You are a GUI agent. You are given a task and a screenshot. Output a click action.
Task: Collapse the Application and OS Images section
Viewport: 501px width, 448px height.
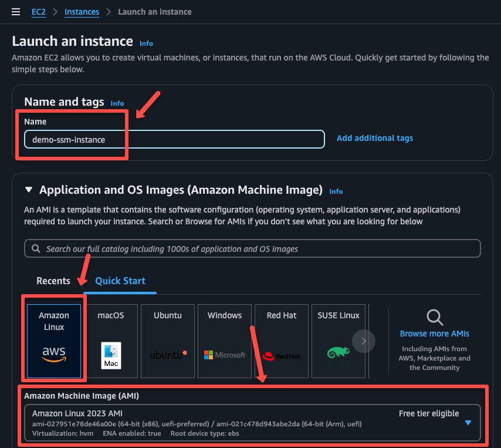[29, 190]
